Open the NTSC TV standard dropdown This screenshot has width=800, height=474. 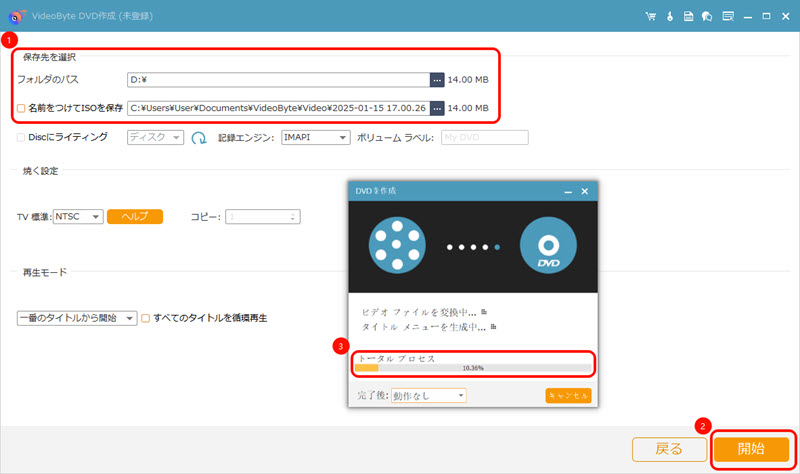pyautogui.click(x=79, y=217)
